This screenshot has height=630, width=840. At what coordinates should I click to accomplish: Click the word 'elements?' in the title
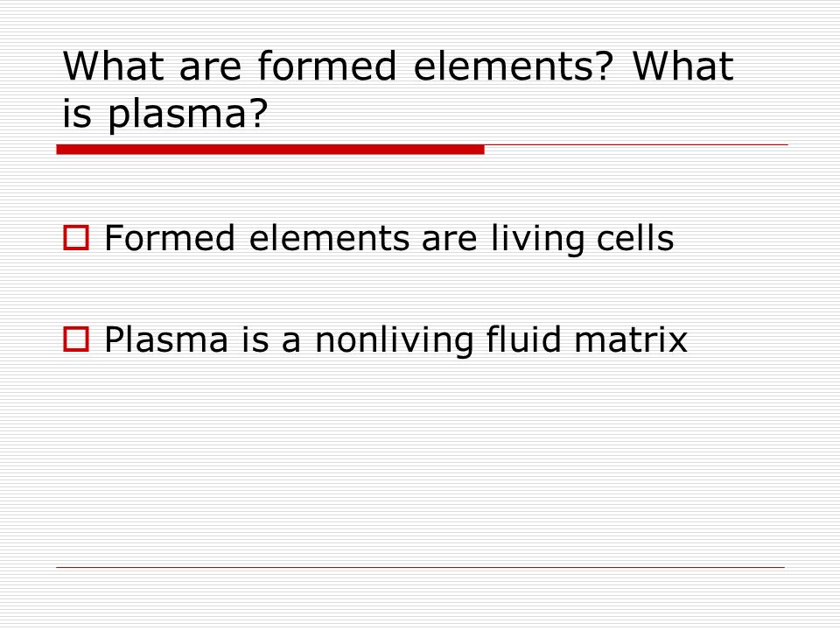513,66
